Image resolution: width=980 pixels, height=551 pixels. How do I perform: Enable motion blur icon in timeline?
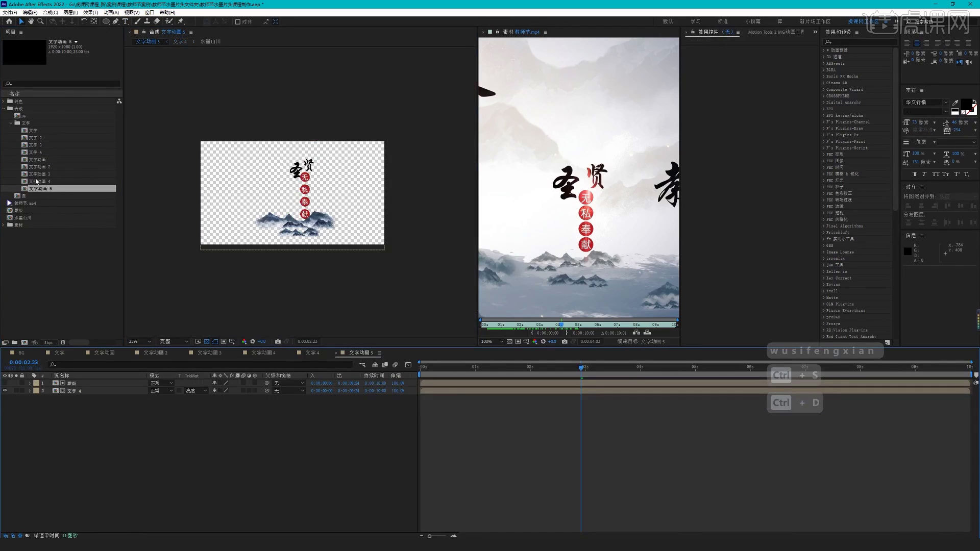[x=395, y=365]
